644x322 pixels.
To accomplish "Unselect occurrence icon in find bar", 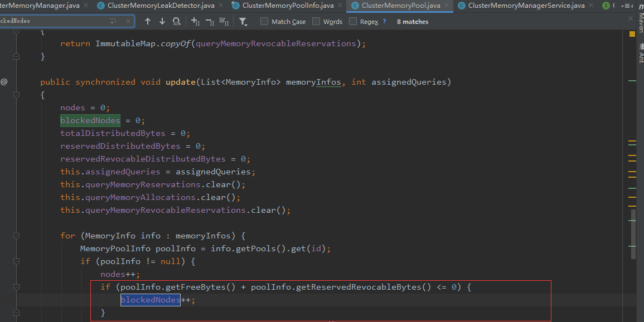I will pyautogui.click(x=210, y=21).
